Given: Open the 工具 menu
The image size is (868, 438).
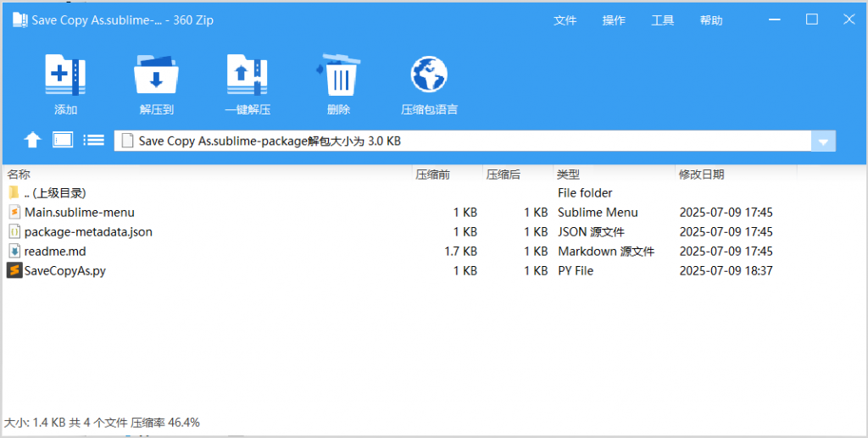Looking at the screenshot, I should click(663, 21).
